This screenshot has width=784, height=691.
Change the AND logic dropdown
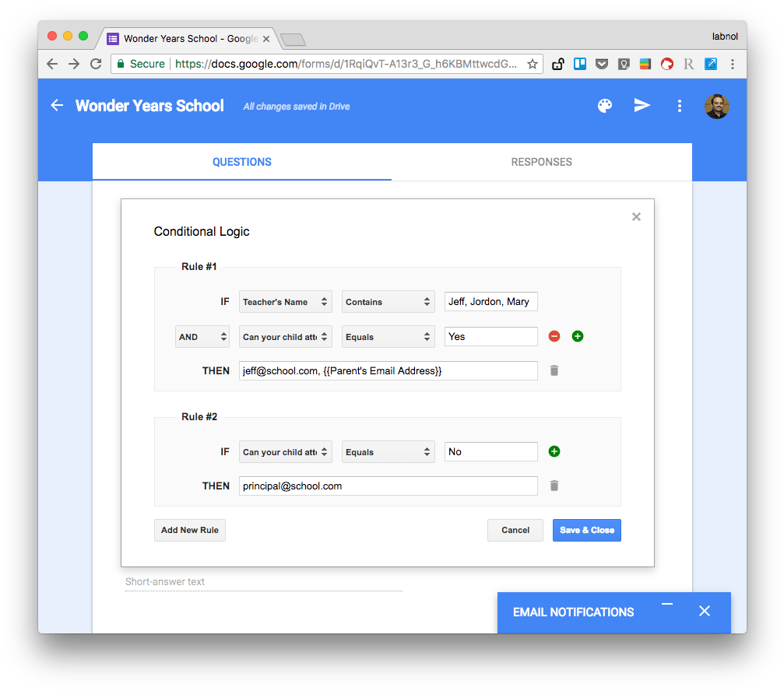coord(202,336)
